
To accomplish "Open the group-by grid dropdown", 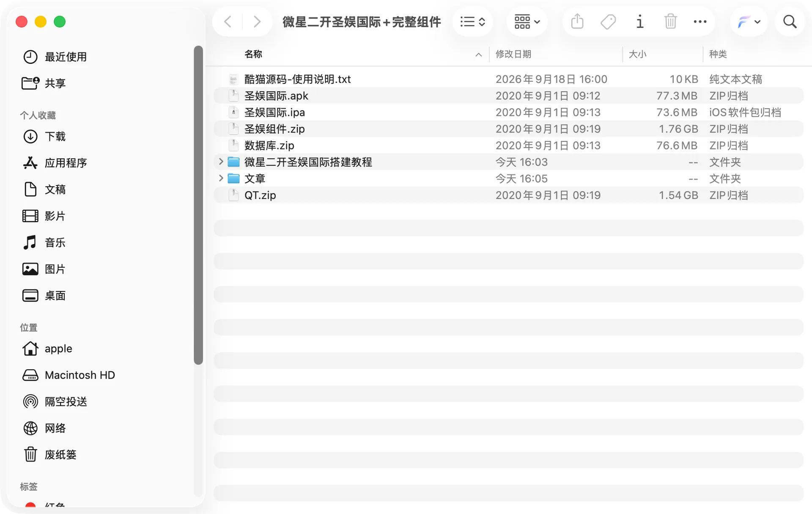I will click(x=527, y=22).
